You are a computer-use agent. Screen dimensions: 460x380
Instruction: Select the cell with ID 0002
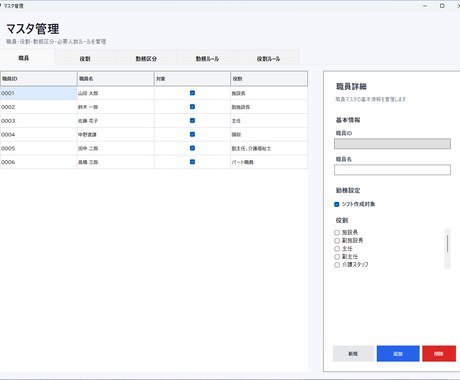point(39,107)
